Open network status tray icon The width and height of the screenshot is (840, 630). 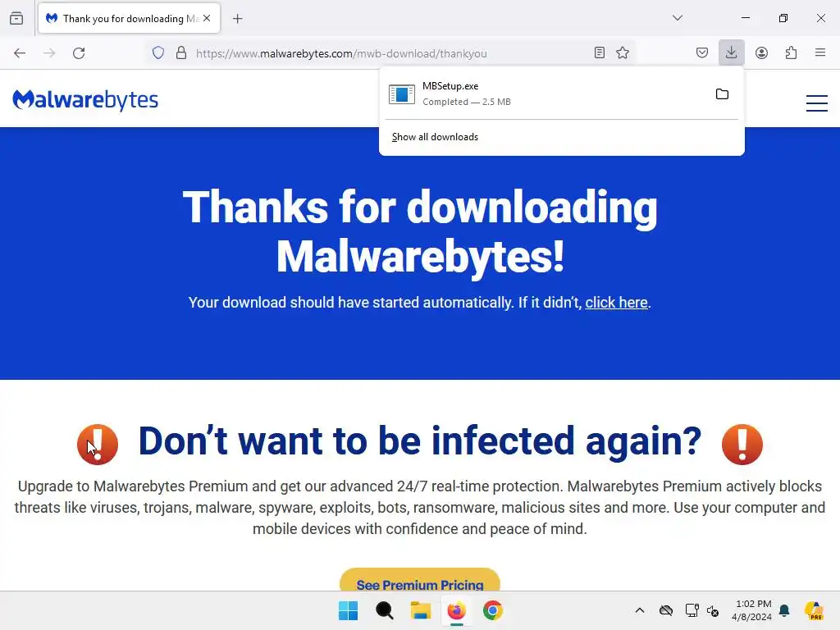point(692,610)
